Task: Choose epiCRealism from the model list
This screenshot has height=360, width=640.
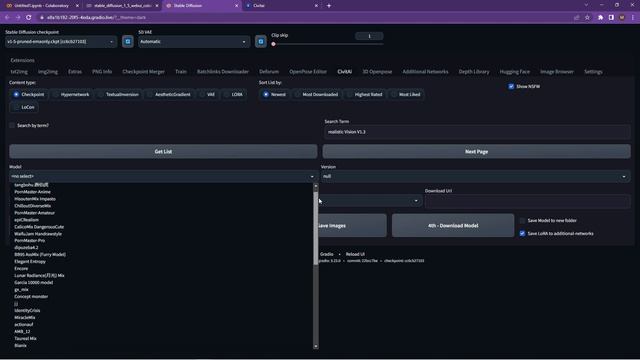Action: (x=27, y=220)
